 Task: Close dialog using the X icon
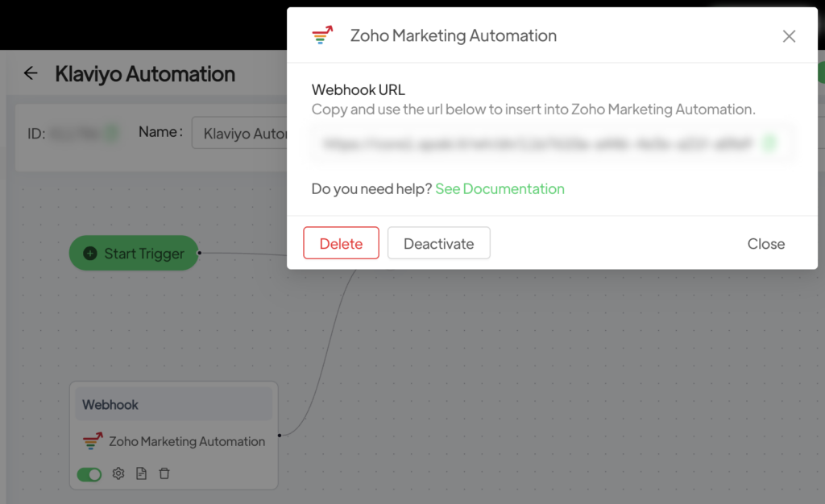[789, 36]
